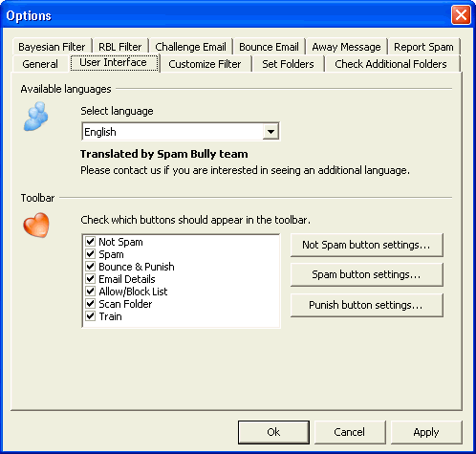Image resolution: width=476 pixels, height=454 pixels.
Task: Click the Apply button
Action: coord(426,432)
